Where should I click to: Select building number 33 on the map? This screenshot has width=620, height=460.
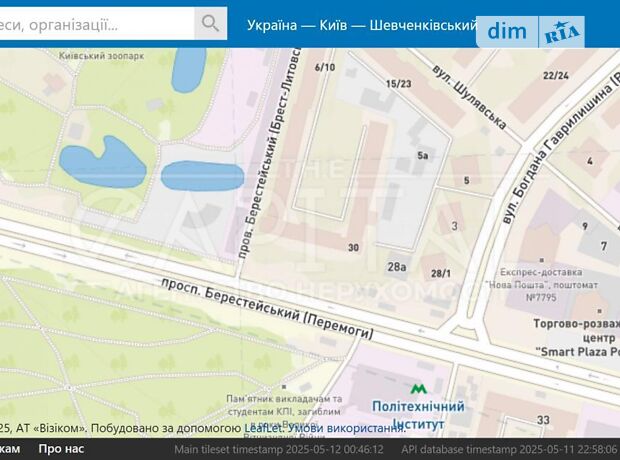(x=543, y=420)
